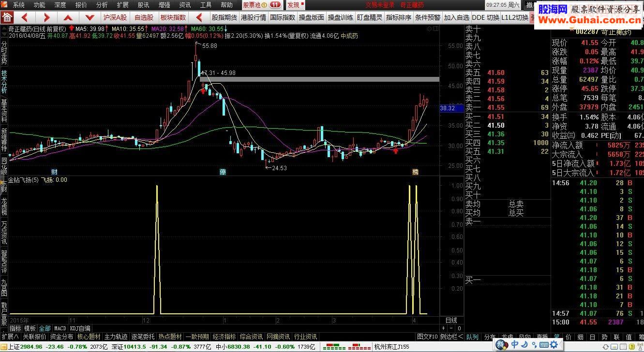Click the 榜 marker on the chart
The height and width of the screenshot is (352, 644).
coord(415,172)
